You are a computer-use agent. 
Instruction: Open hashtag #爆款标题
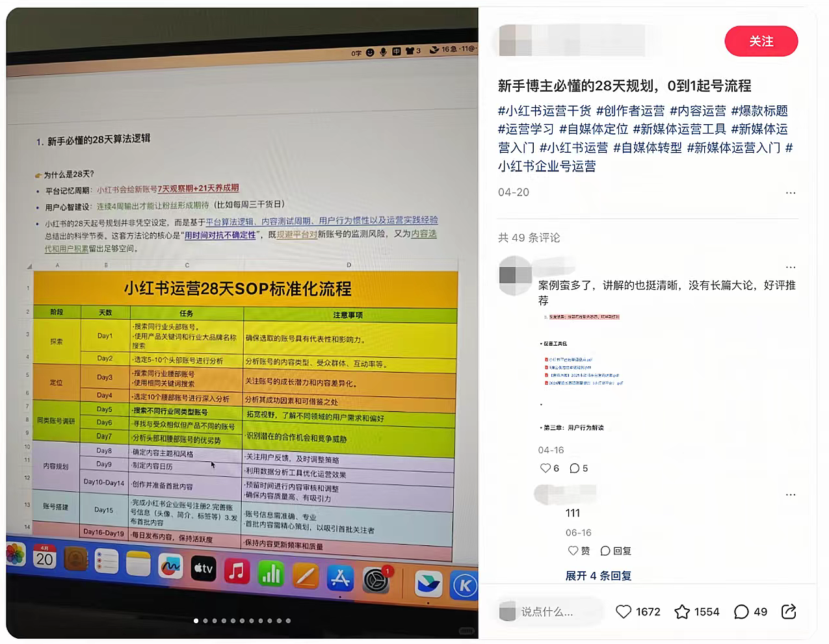759,111
